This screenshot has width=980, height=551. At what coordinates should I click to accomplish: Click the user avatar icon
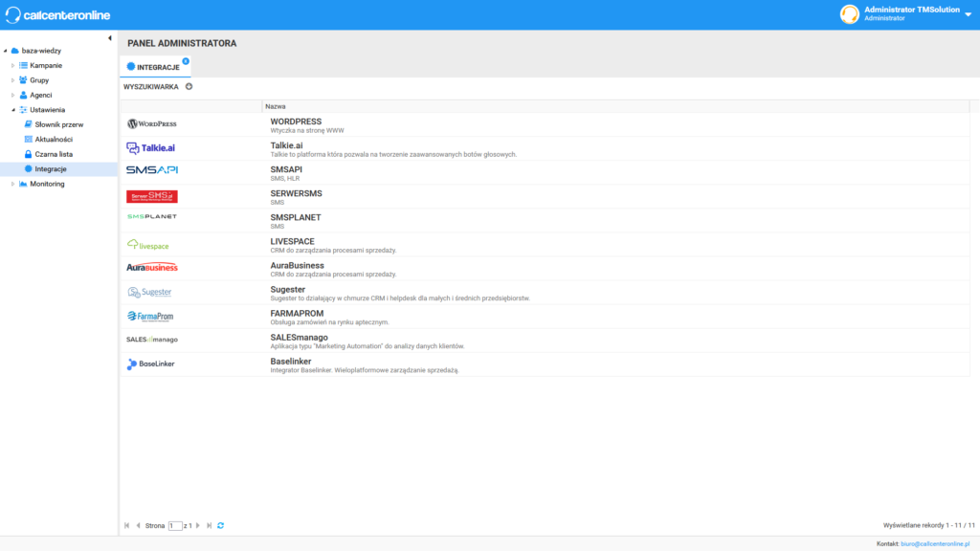point(849,14)
